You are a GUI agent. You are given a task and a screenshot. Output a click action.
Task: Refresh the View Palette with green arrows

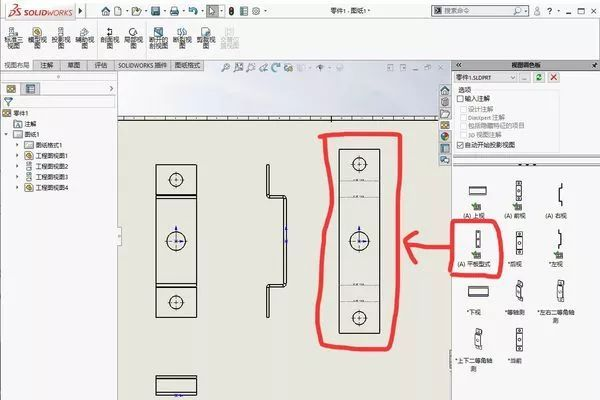tap(539, 77)
